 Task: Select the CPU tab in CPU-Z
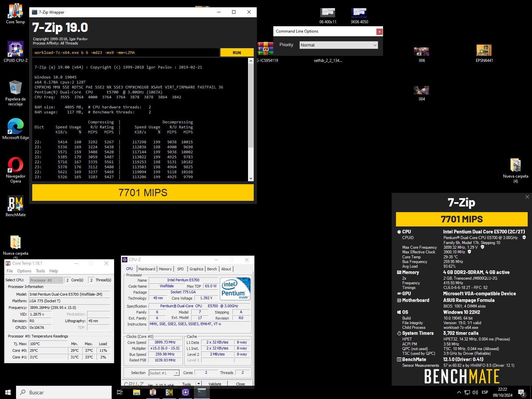pyautogui.click(x=129, y=269)
